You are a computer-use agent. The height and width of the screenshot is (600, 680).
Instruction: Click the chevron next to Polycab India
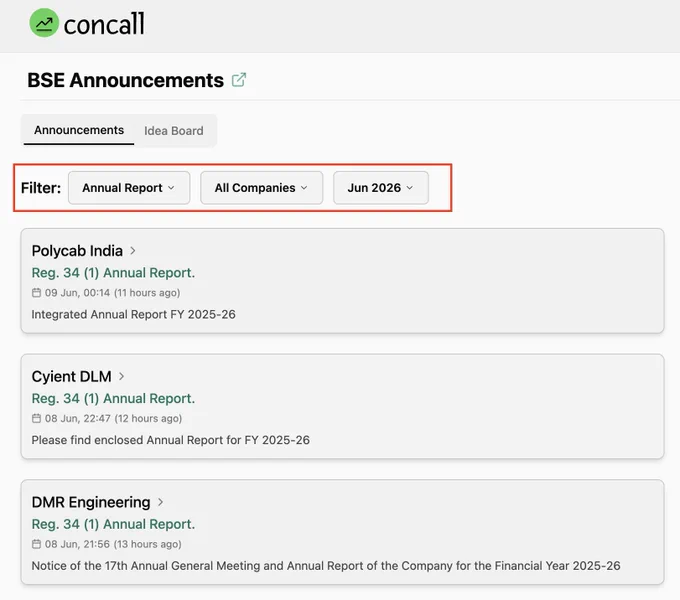tap(133, 251)
